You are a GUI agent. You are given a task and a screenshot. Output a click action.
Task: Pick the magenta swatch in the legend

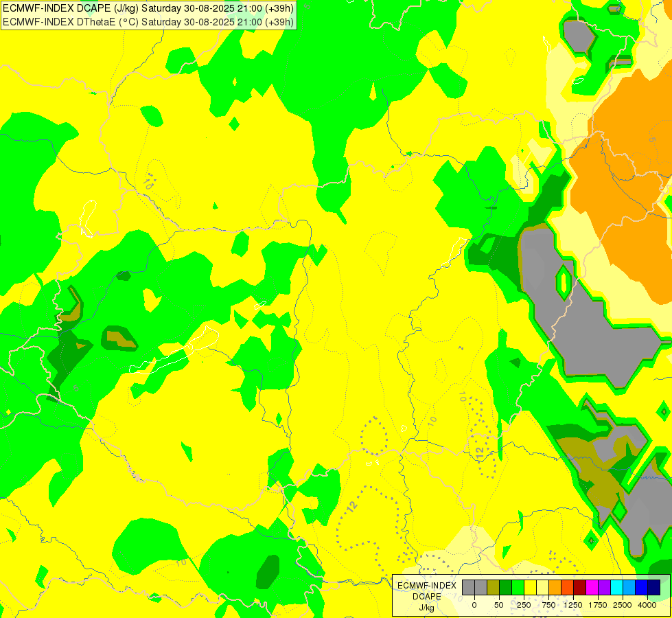tap(592, 587)
